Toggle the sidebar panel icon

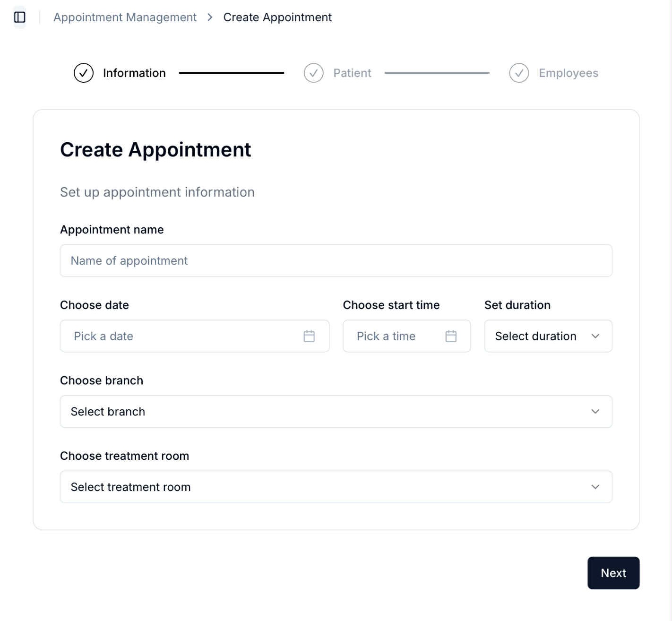(x=19, y=17)
